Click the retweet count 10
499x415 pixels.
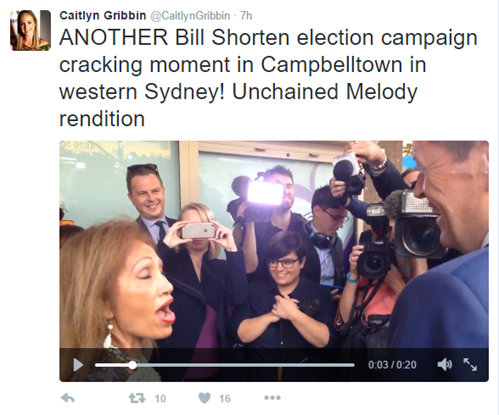click(x=160, y=398)
